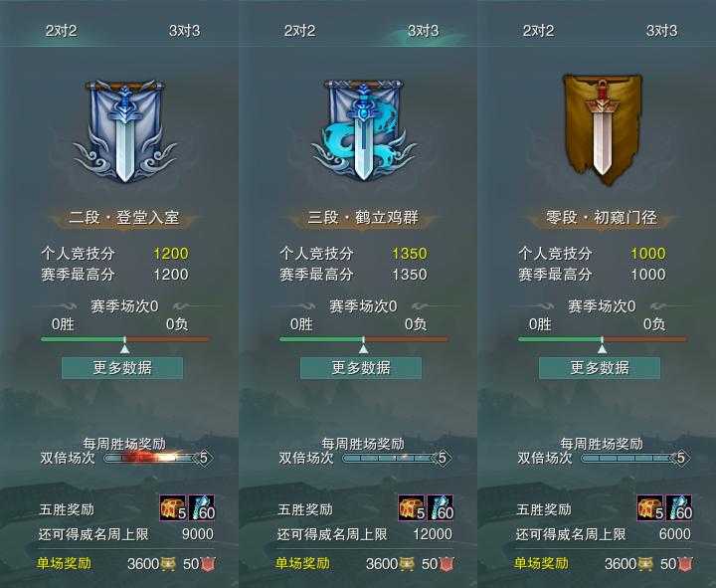Image resolution: width=716 pixels, height=588 pixels.
Task: Switch to 3对3 tab in first panel
Action: 184,31
